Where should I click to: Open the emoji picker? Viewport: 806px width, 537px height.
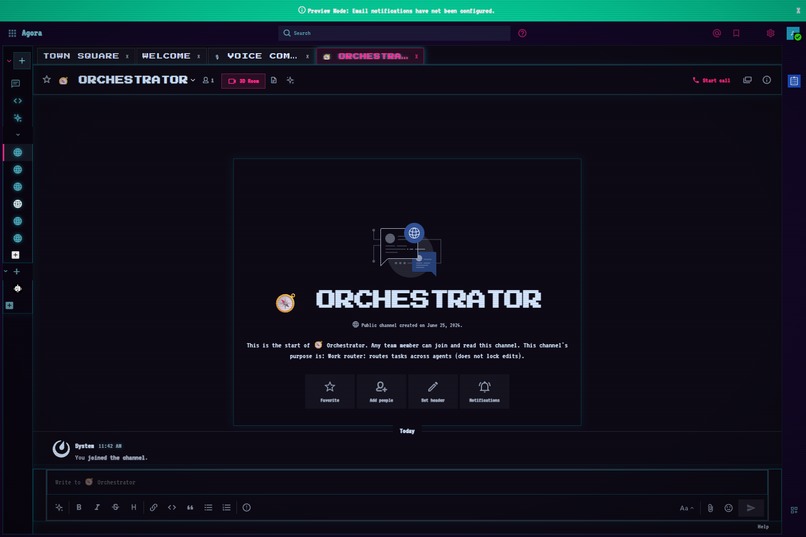(728, 508)
